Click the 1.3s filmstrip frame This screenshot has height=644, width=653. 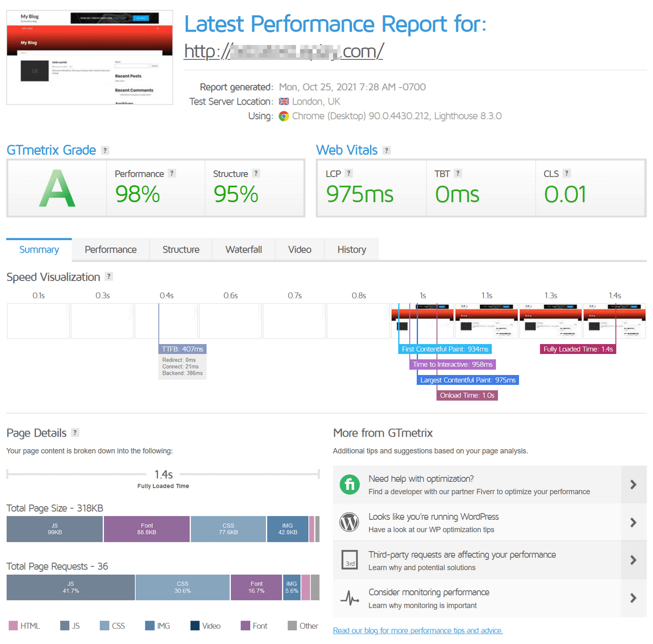point(551,321)
